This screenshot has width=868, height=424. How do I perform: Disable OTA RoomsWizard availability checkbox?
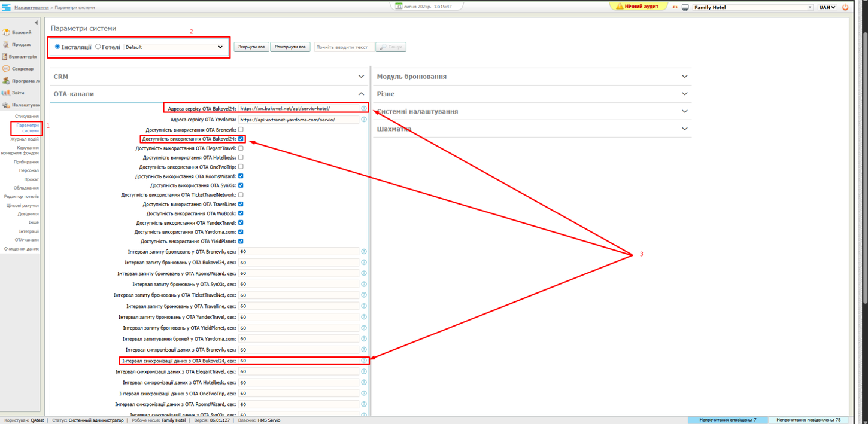(240, 176)
